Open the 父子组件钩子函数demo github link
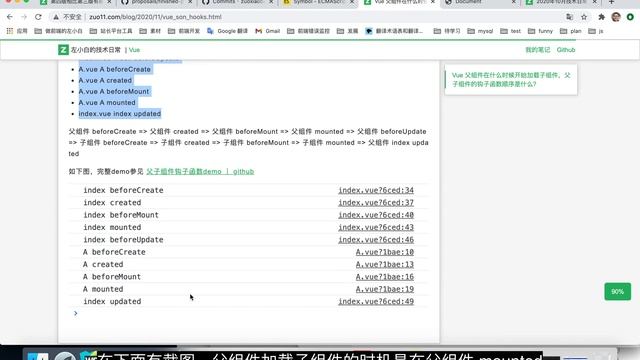 (x=200, y=171)
